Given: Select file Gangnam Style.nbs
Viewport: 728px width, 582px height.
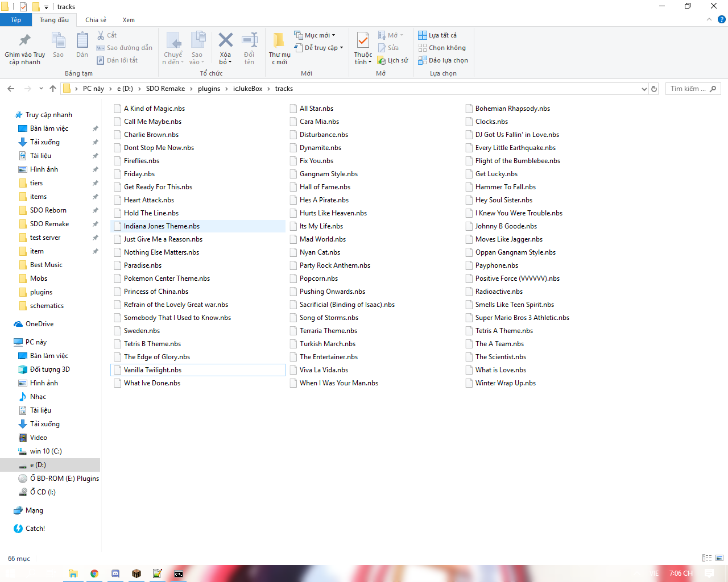Looking at the screenshot, I should [329, 174].
